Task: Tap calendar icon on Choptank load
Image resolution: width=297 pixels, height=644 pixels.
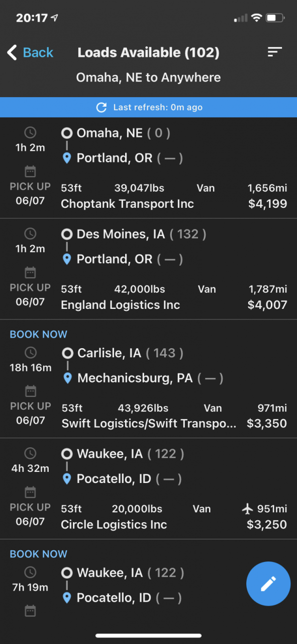Action: [x=31, y=171]
